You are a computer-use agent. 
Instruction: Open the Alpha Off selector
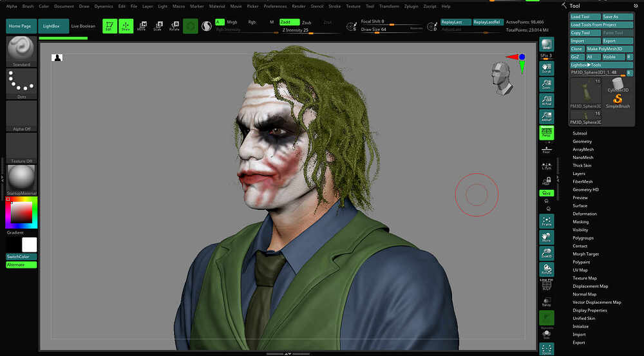[x=21, y=117]
